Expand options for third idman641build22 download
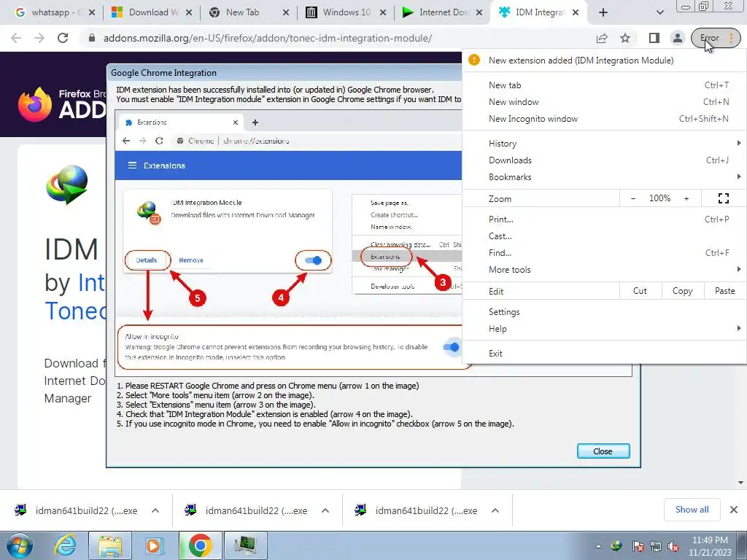This screenshot has height=560, width=747. 495,510
